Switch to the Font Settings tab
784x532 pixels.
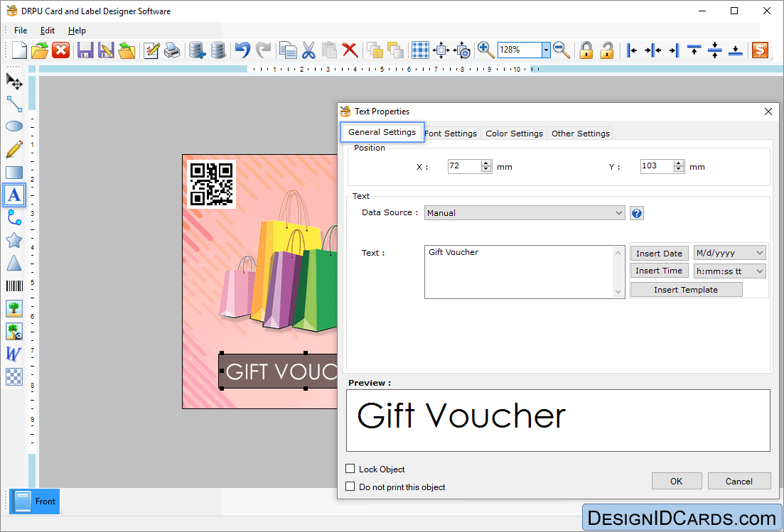pyautogui.click(x=451, y=134)
